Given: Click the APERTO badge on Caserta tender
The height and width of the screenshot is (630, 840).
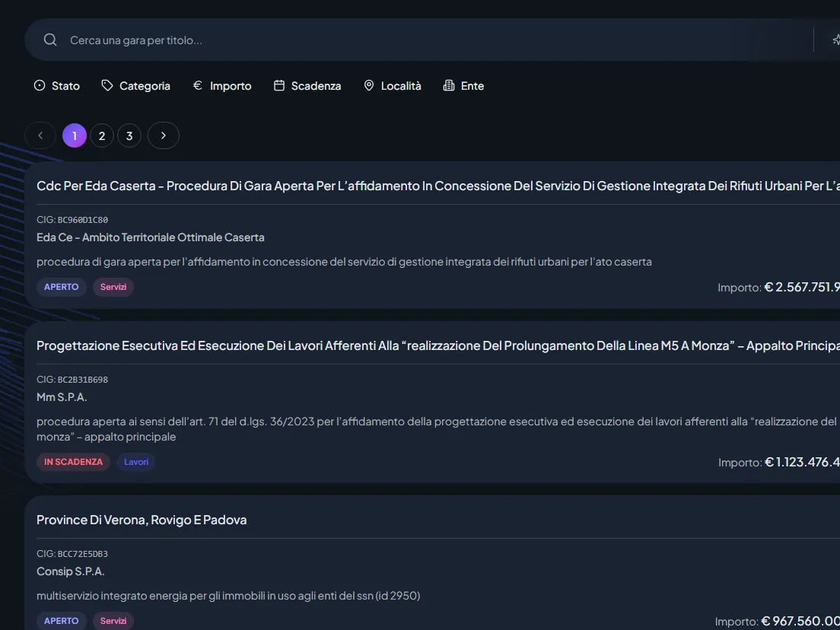Looking at the screenshot, I should pos(61,287).
